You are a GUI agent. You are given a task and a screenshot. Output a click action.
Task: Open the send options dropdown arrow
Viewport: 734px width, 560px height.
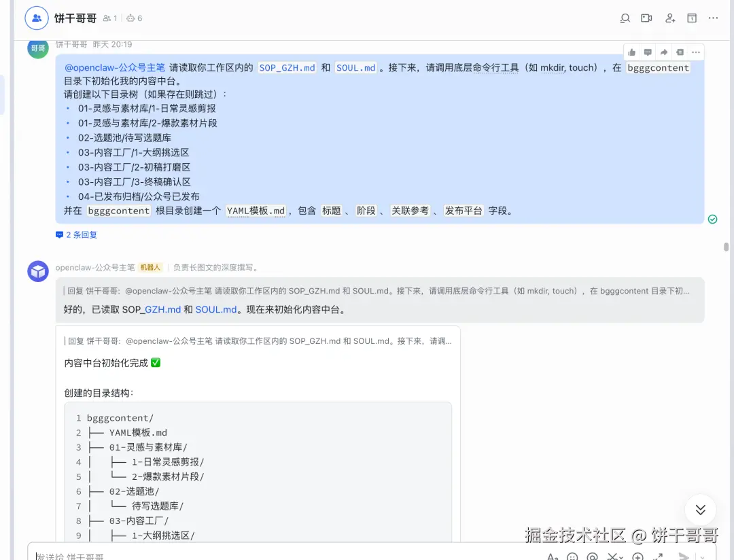coord(702,557)
